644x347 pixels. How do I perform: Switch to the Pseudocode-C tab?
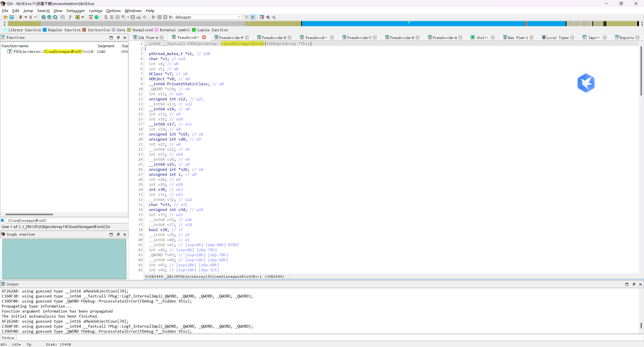coord(359,37)
